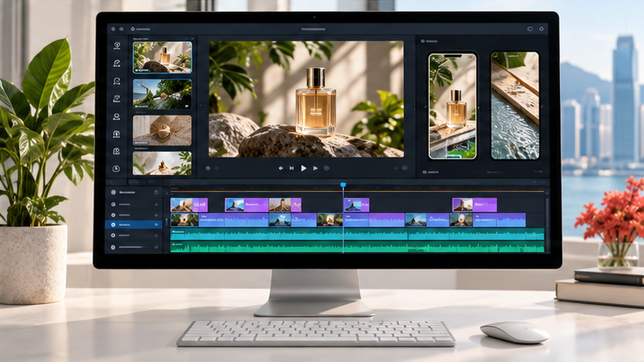This screenshot has height=362, width=644.
Task: Click first small icon at preview bottom-left
Action: tap(207, 169)
